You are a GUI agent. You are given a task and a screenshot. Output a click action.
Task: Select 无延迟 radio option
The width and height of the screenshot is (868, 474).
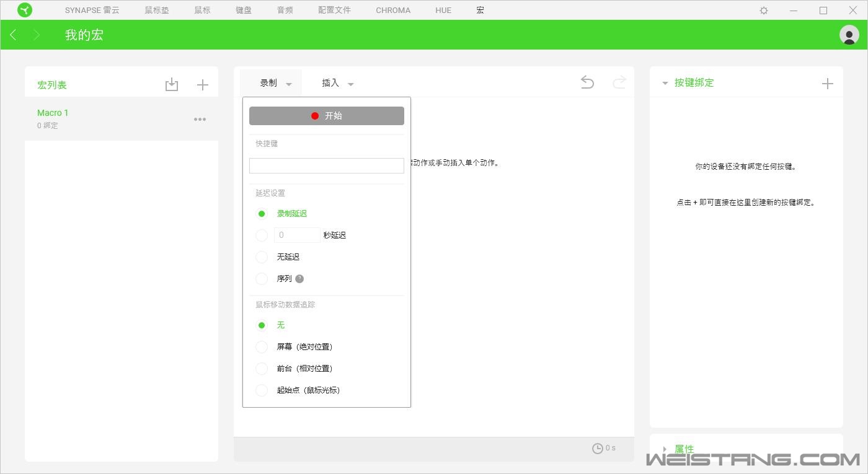tap(262, 257)
